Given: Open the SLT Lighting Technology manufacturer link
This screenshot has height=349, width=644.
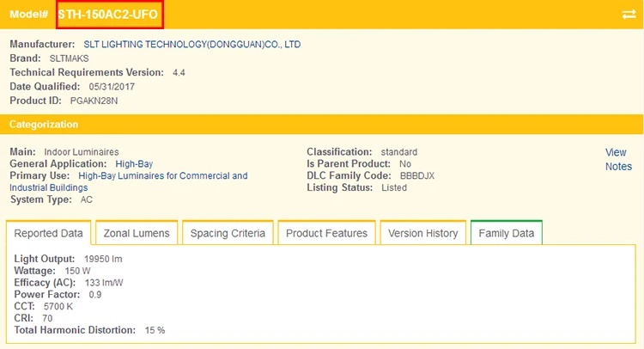Looking at the screenshot, I should 192,44.
